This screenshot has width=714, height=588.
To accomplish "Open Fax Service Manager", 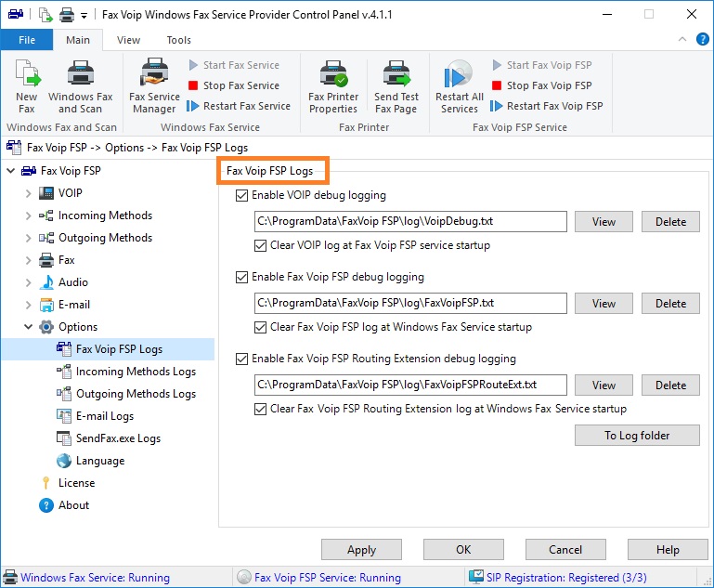I will pyautogui.click(x=154, y=86).
